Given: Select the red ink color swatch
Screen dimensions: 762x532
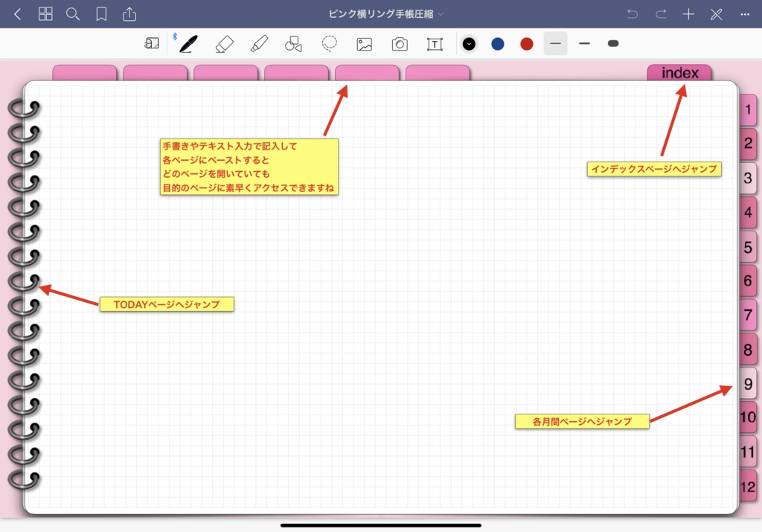Looking at the screenshot, I should (x=526, y=43).
